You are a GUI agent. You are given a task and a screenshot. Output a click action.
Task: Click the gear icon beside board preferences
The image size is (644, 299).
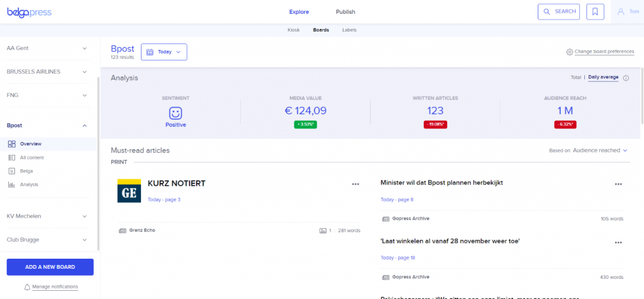[x=569, y=52]
